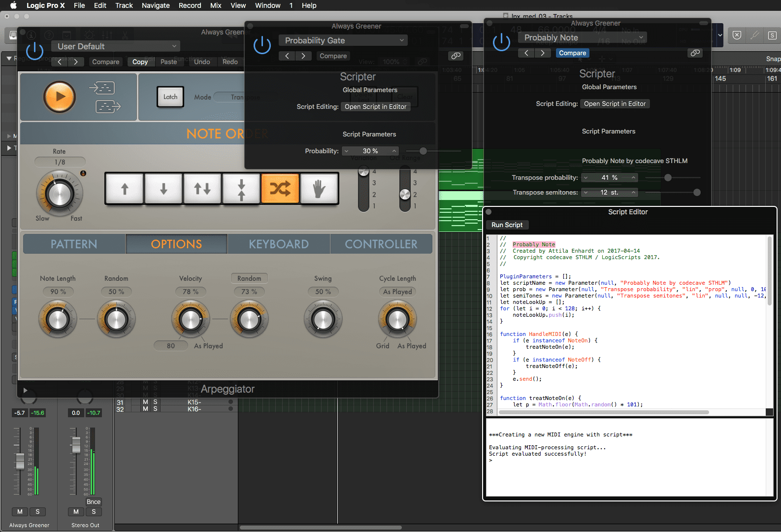Click Copy in Arpeggiator header
Viewport: 781px width, 532px height.
pos(140,62)
